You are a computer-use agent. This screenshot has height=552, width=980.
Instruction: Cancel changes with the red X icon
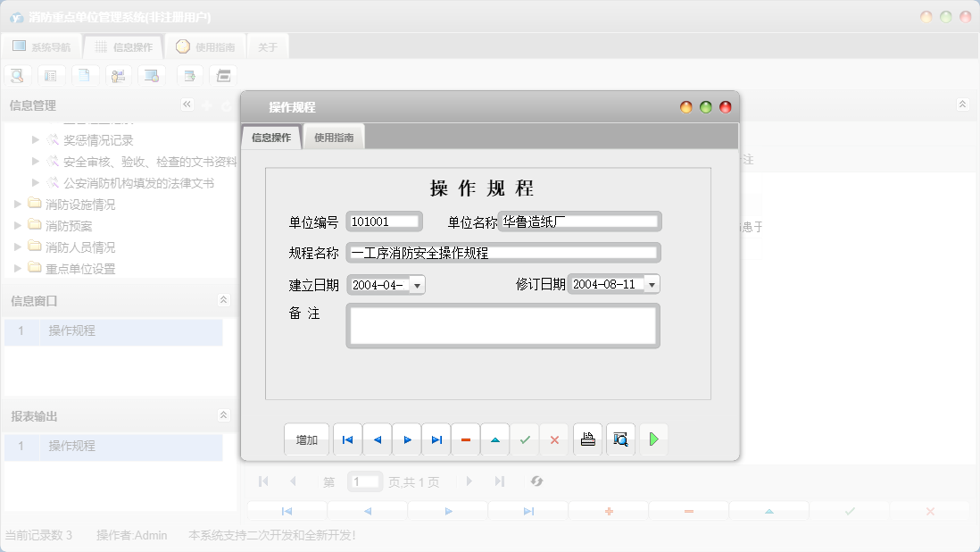click(554, 439)
